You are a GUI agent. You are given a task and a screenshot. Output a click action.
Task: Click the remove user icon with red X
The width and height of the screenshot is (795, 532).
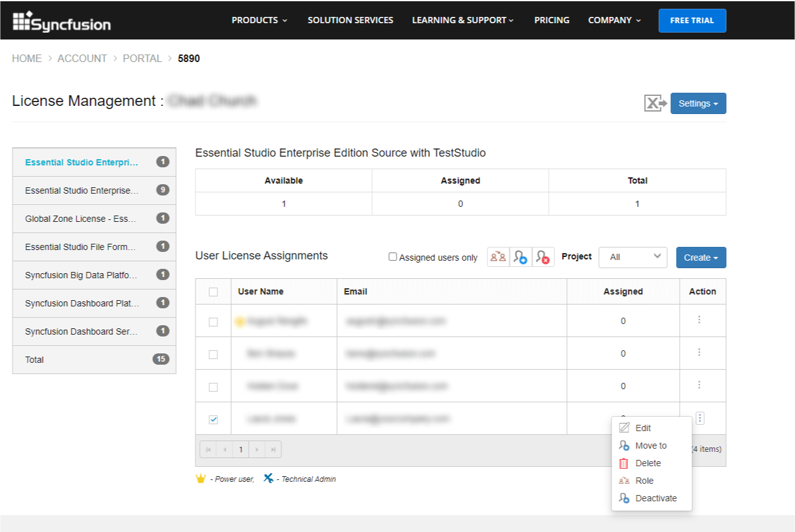tap(543, 258)
